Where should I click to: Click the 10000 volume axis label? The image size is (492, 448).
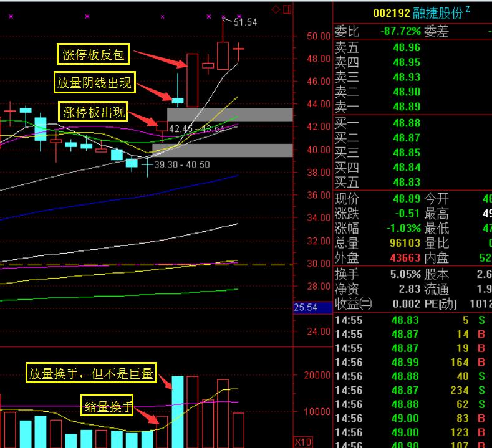[x=317, y=412]
